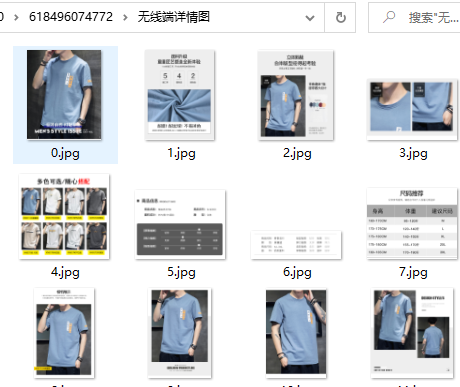Select 7.jpg size chart thumbnail
Viewport: 460px width, 387px height.
point(412,223)
